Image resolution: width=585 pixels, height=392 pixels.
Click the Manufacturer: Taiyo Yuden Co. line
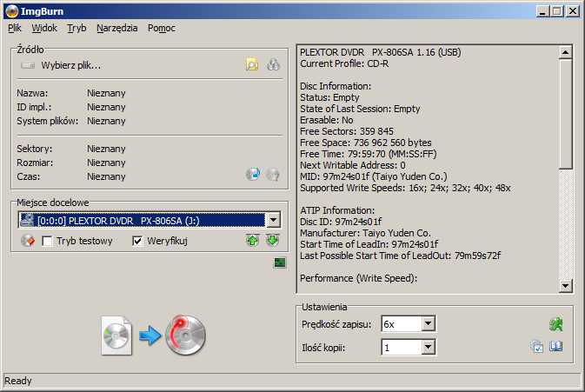pos(365,233)
